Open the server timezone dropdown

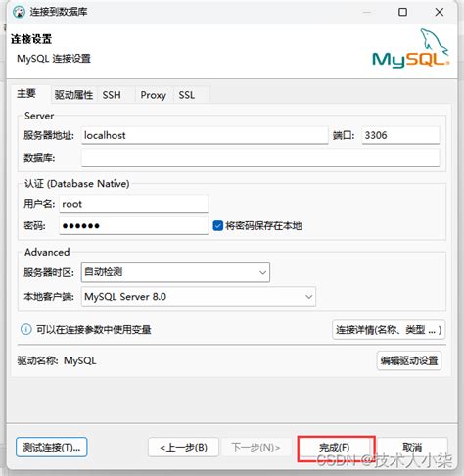point(175,272)
